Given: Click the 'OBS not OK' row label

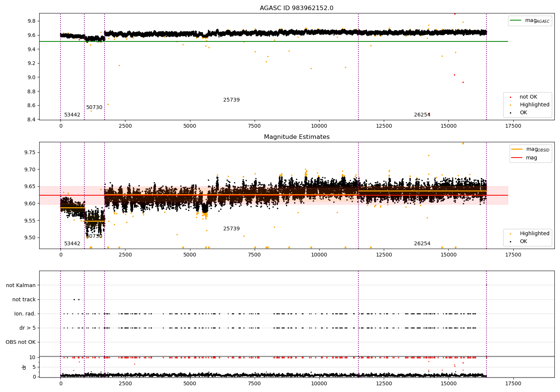Looking at the screenshot, I should tap(21, 342).
